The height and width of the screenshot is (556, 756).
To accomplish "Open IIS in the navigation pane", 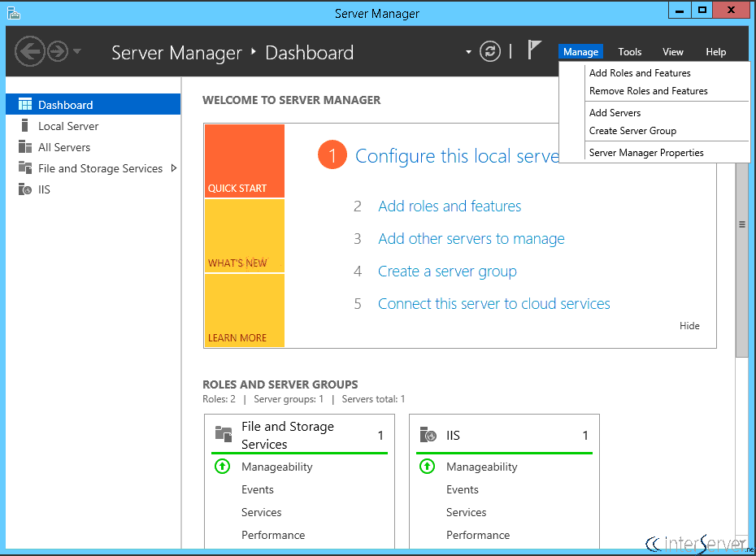I will pyautogui.click(x=93, y=189).
